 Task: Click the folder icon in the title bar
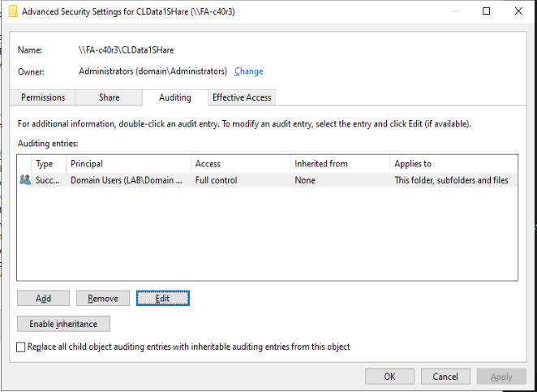13,11
